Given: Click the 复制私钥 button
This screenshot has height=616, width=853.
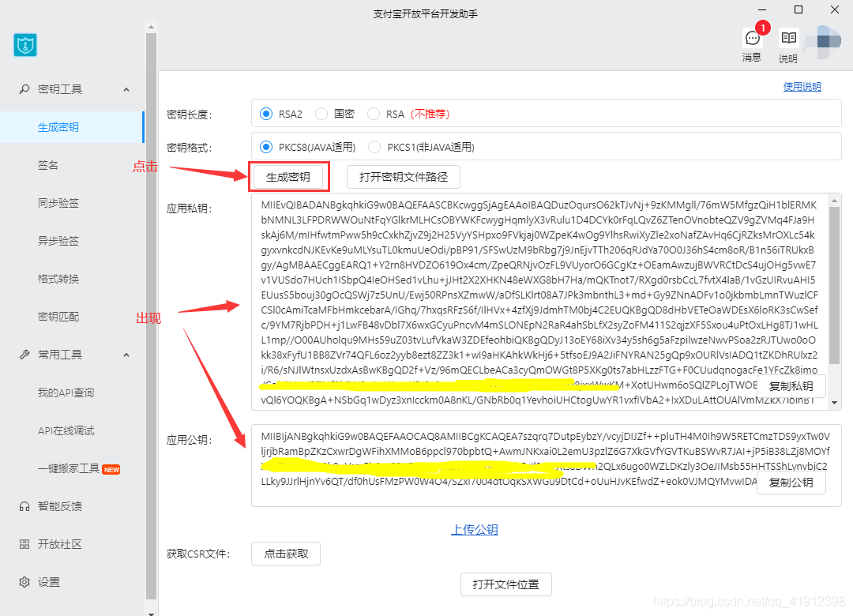Looking at the screenshot, I should (791, 386).
